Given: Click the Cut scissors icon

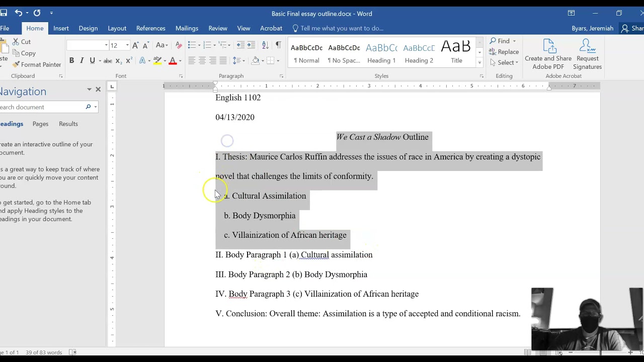Looking at the screenshot, I should 16,42.
